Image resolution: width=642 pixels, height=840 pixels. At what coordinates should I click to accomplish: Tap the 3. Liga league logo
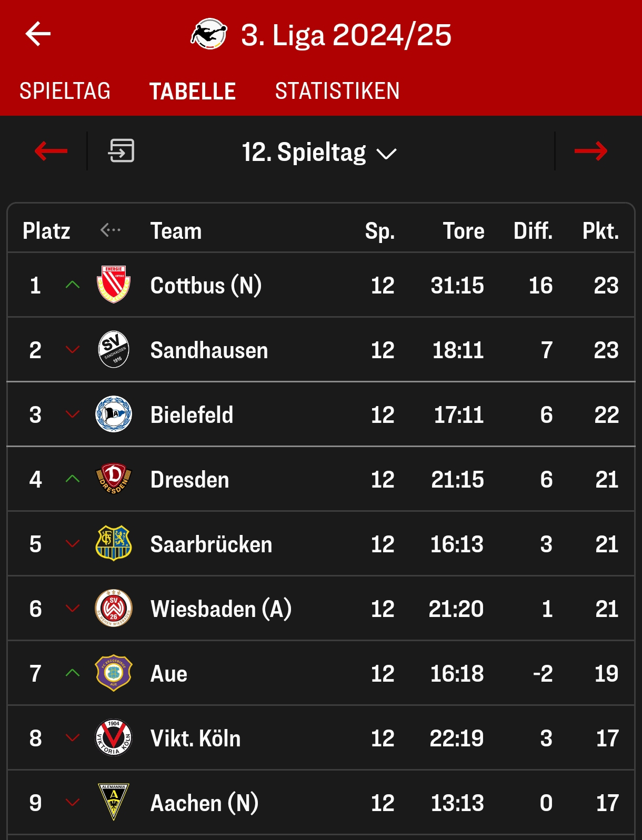tap(209, 34)
